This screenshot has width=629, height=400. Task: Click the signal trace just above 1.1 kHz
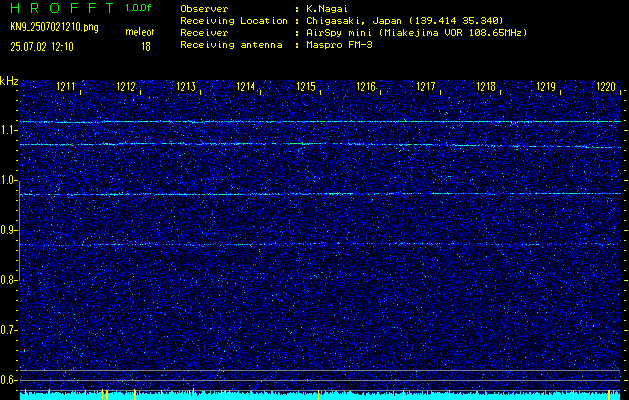[x=320, y=121]
